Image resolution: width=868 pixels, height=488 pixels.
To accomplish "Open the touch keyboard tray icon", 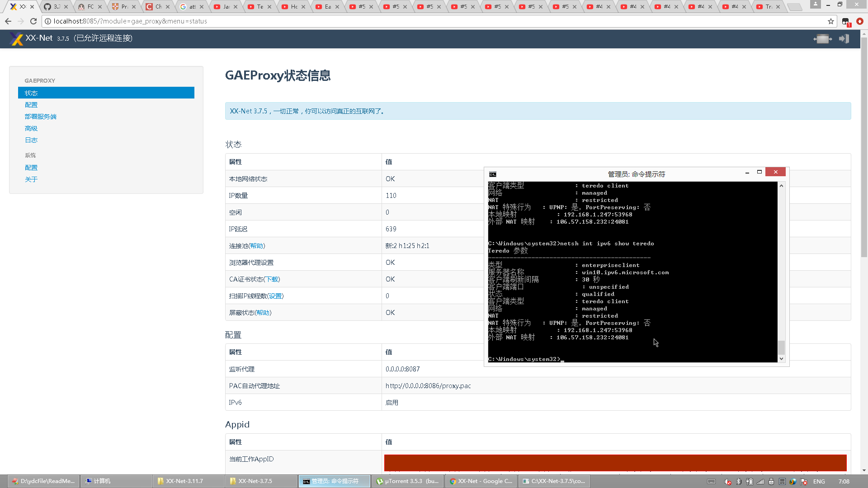I will (x=711, y=481).
